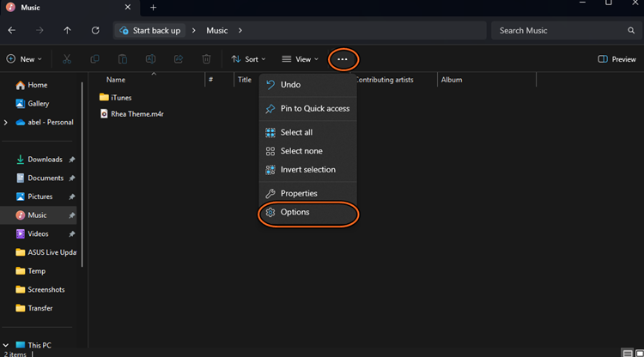Open Documents in navigation pane

39,178
